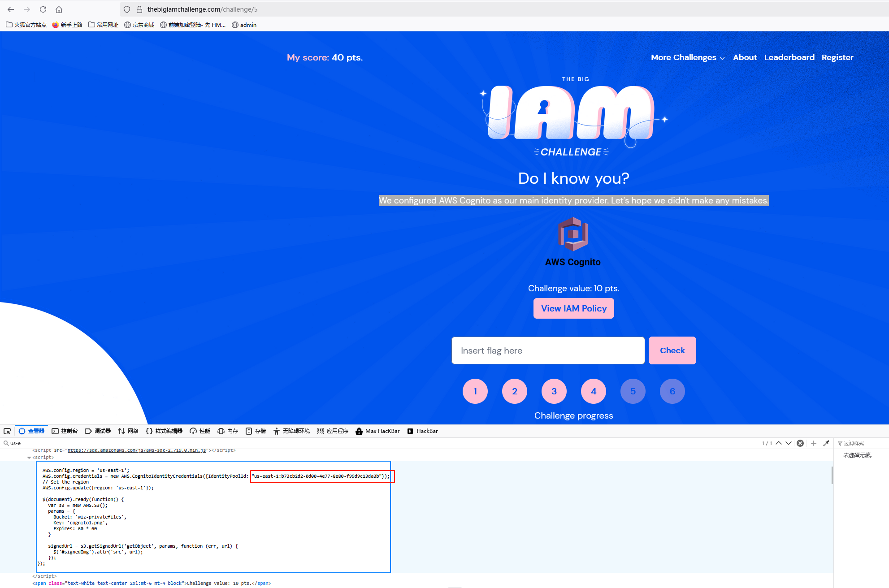Switch to the 性能 performance tab
Screen dimensions: 889x588
[x=200, y=431]
